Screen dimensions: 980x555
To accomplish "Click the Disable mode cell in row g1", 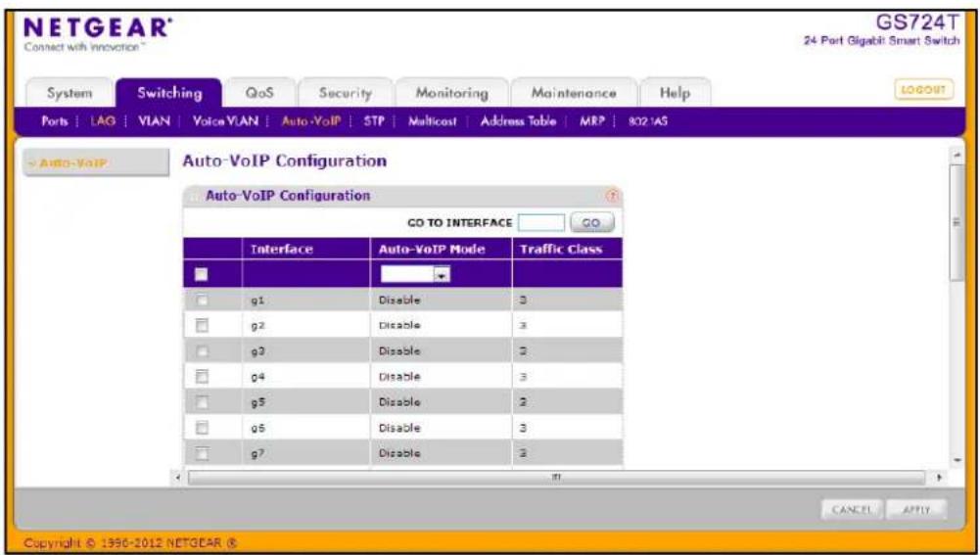I will point(400,300).
